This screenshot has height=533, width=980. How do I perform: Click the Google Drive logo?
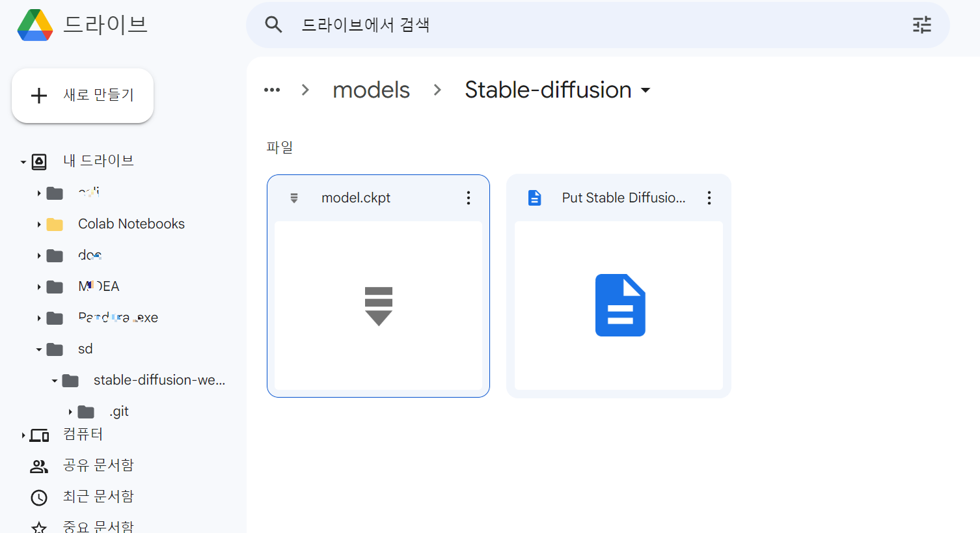pyautogui.click(x=35, y=25)
